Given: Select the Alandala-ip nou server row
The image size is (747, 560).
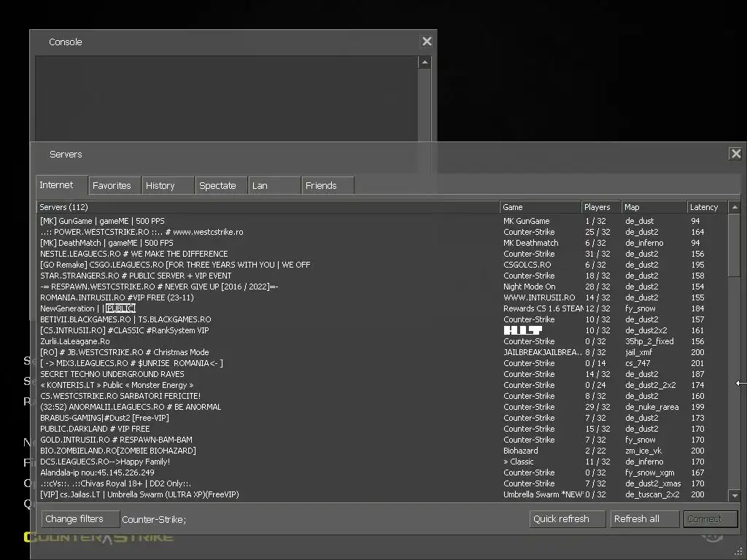Looking at the screenshot, I should (382, 472).
